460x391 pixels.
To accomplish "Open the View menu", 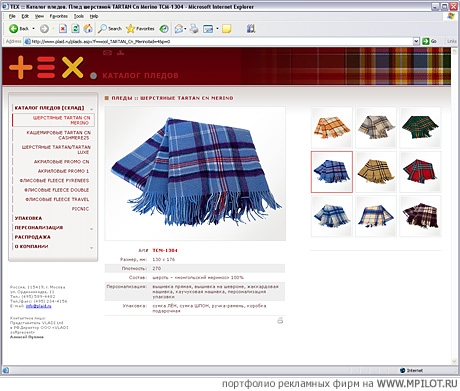I will point(39,16).
